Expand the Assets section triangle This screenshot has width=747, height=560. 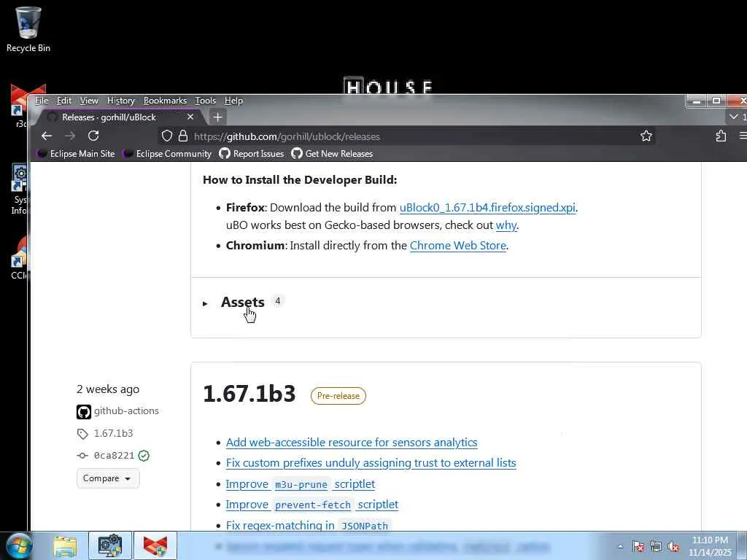(205, 303)
